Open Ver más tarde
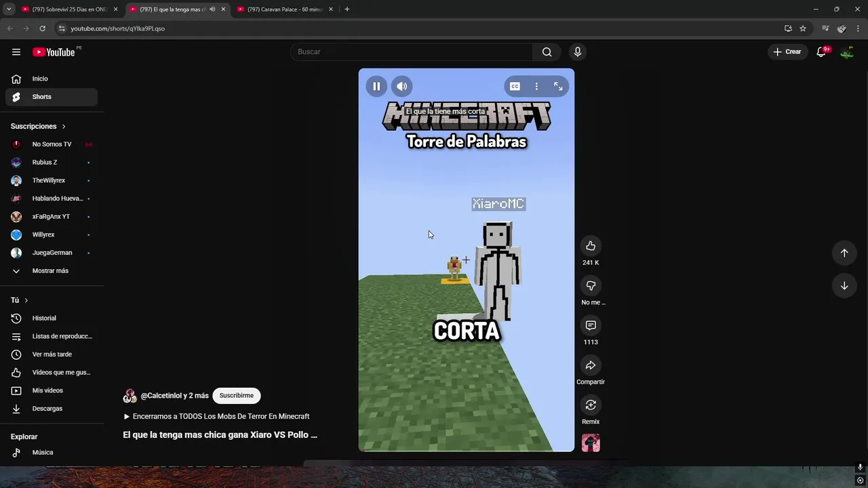Viewport: 868px width, 488px height. tap(52, 354)
